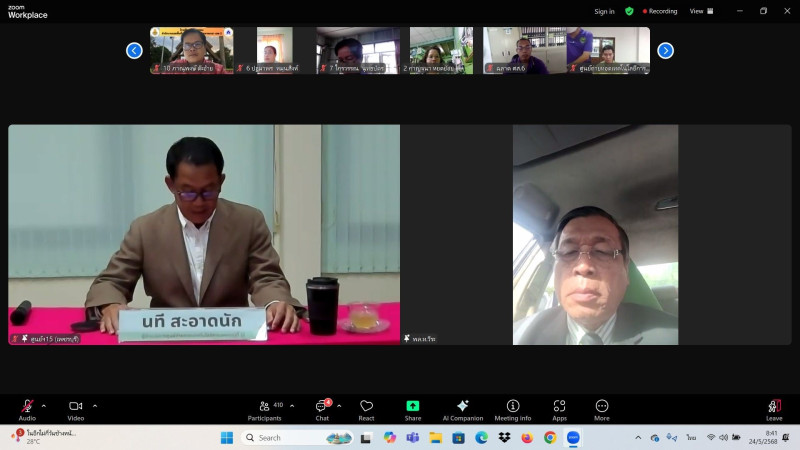Open Dropbox from taskbar
The height and width of the screenshot is (450, 800).
pyautogui.click(x=505, y=438)
